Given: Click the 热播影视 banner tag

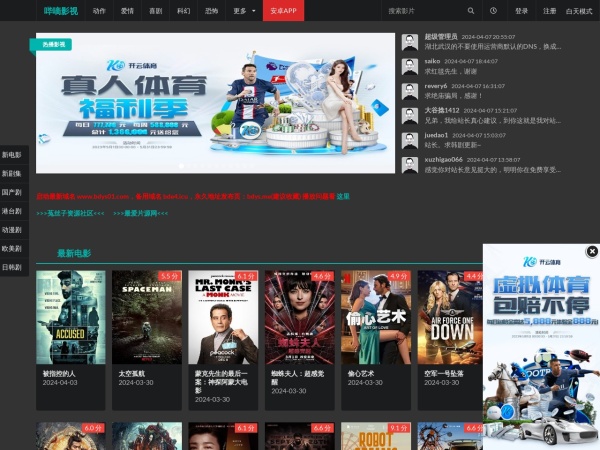Looking at the screenshot, I should (x=53, y=44).
